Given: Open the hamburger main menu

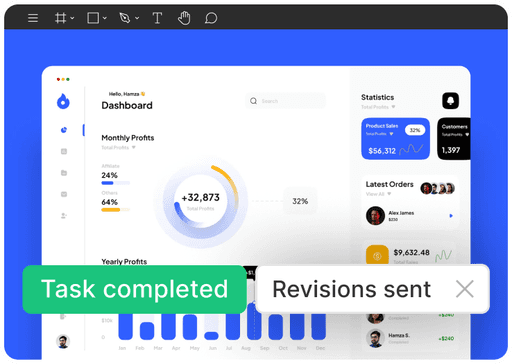Looking at the screenshot, I should pos(33,18).
